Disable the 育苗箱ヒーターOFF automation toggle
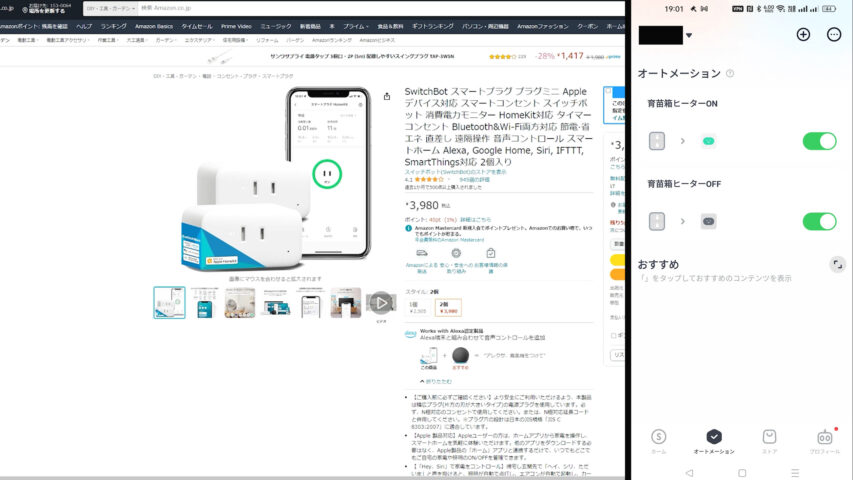 click(819, 221)
